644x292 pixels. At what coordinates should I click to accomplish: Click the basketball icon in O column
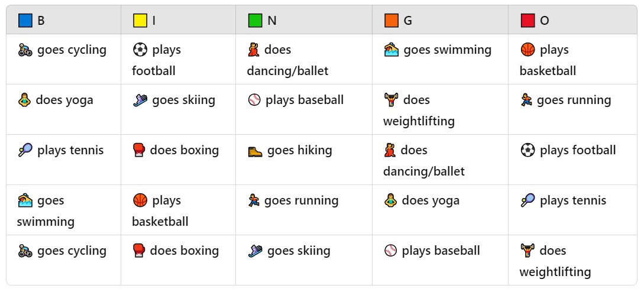[528, 50]
